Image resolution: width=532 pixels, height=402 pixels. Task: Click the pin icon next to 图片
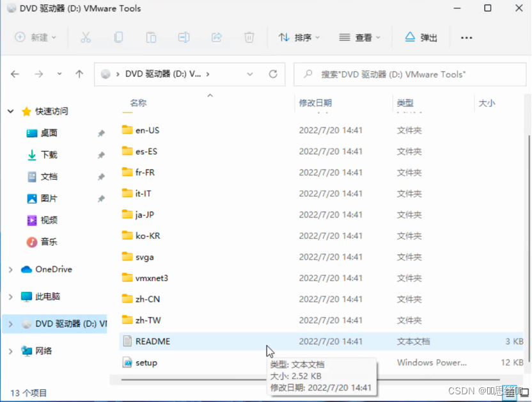coord(101,198)
